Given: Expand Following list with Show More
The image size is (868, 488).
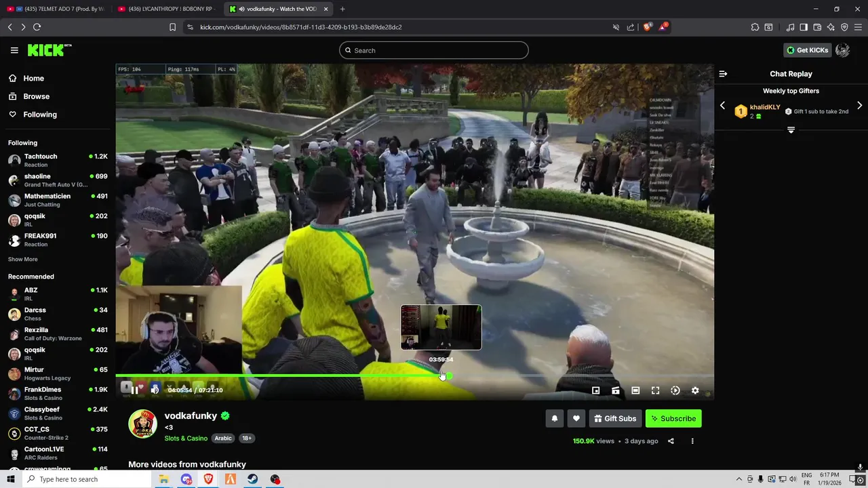Looking at the screenshot, I should [x=22, y=260].
